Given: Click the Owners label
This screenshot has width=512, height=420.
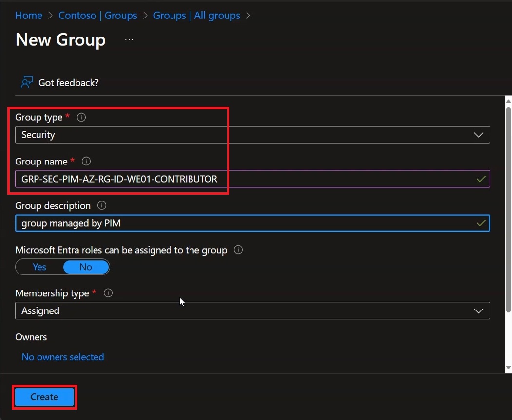Looking at the screenshot, I should [31, 337].
